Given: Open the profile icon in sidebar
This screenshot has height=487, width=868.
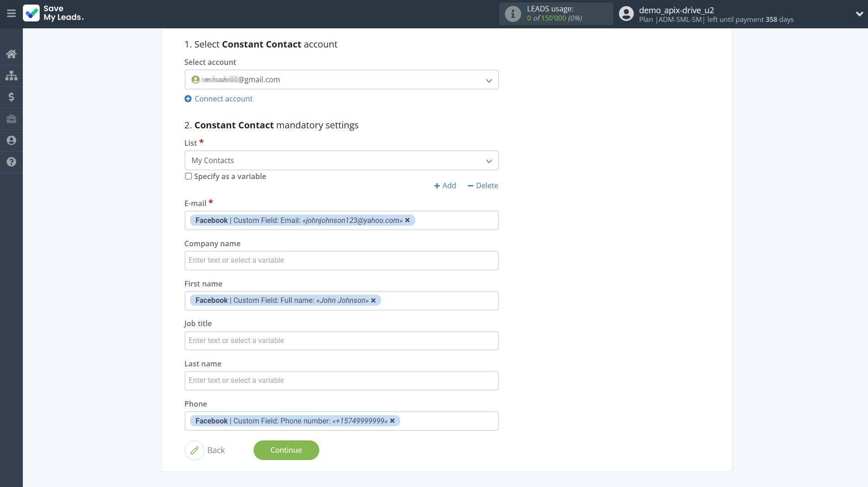Looking at the screenshot, I should click(x=11, y=141).
